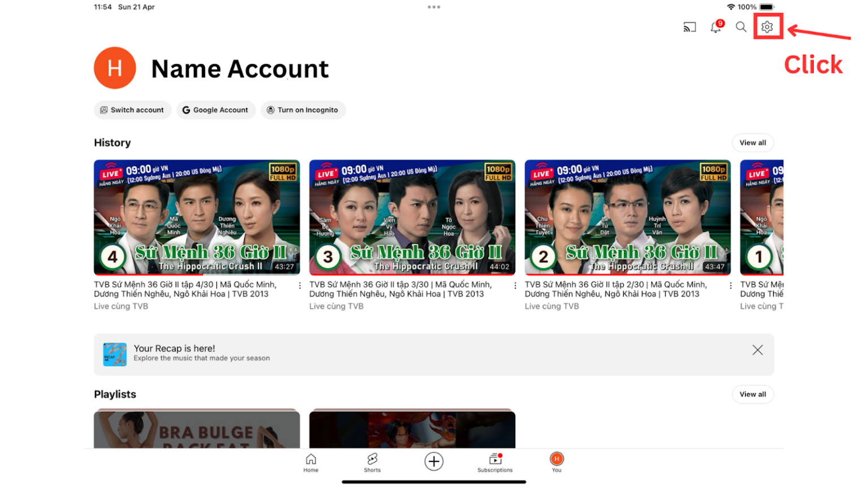
Task: Open notifications via the bell icon
Action: [x=715, y=27]
